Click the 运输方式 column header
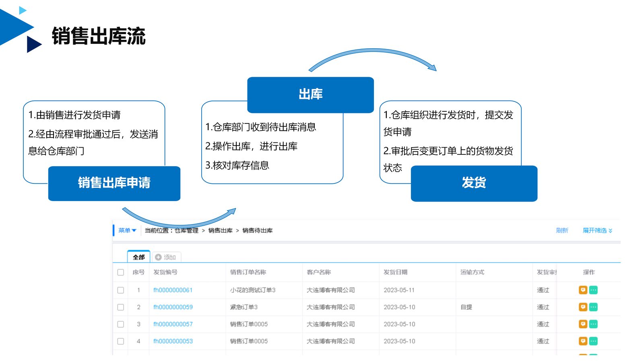Image resolution: width=644 pixels, height=362 pixels. point(473,272)
